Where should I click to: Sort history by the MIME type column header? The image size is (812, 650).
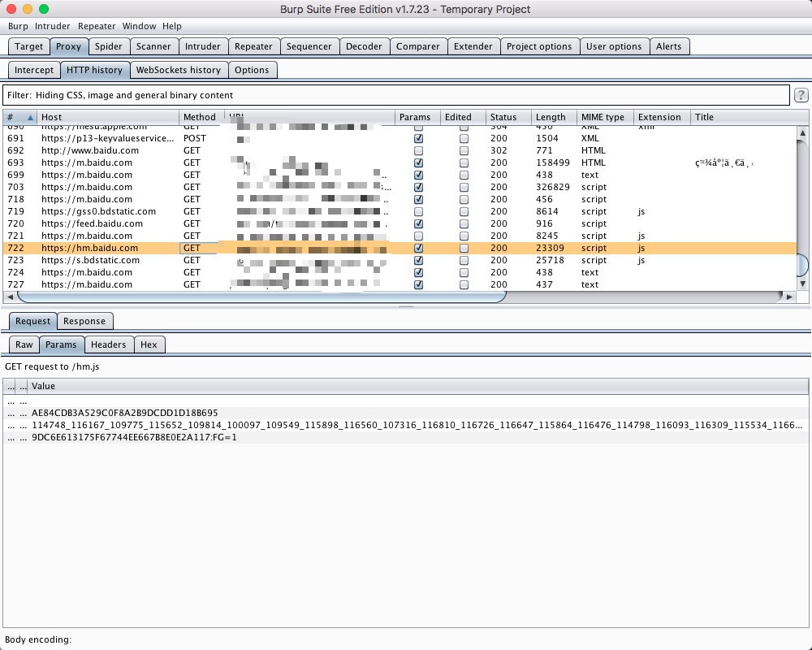pyautogui.click(x=603, y=117)
